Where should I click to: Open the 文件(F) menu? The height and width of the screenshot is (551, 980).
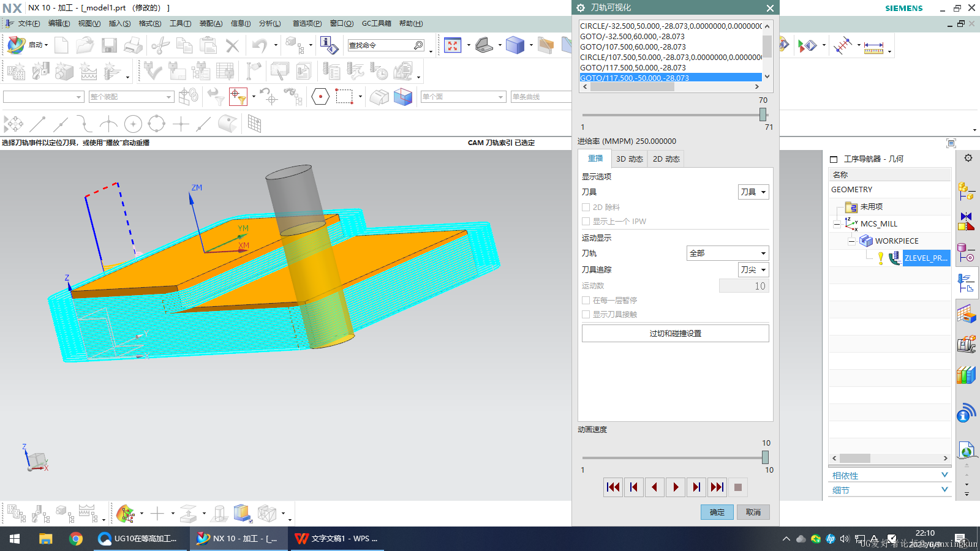(29, 23)
